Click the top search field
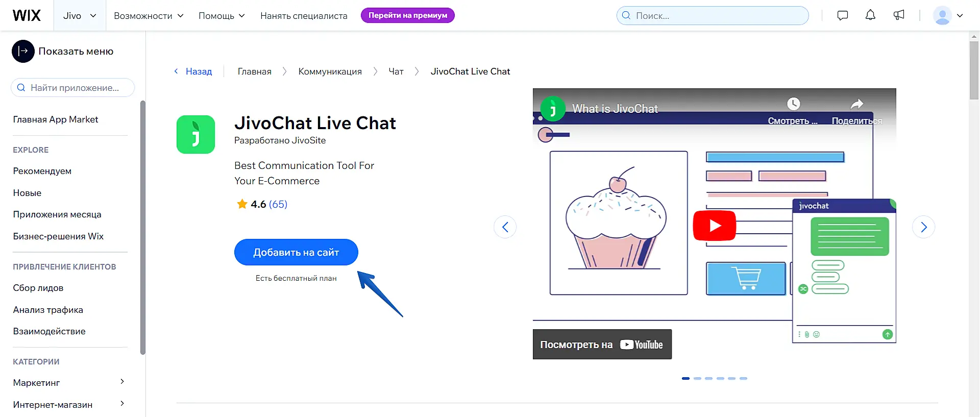980x417 pixels. coord(713,15)
